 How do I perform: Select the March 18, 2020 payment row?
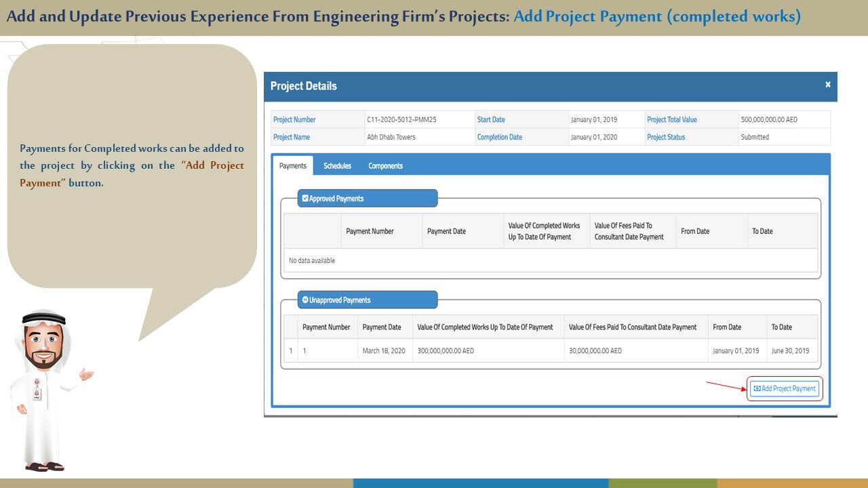[384, 351]
